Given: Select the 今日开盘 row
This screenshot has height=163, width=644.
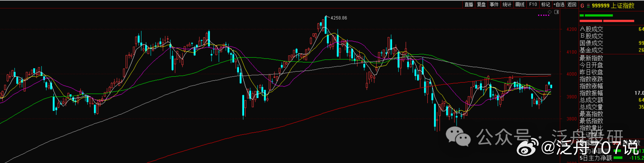Looking at the screenshot, I should click(612, 65).
